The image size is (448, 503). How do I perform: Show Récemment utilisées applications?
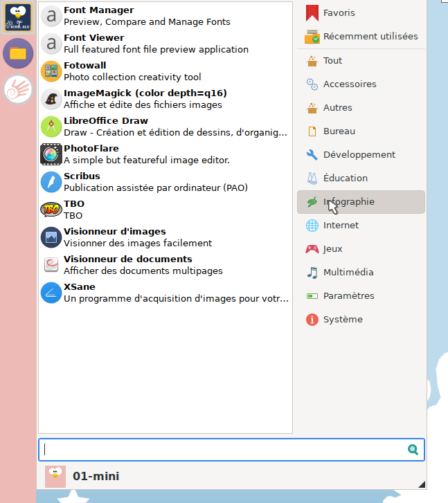coord(361,36)
